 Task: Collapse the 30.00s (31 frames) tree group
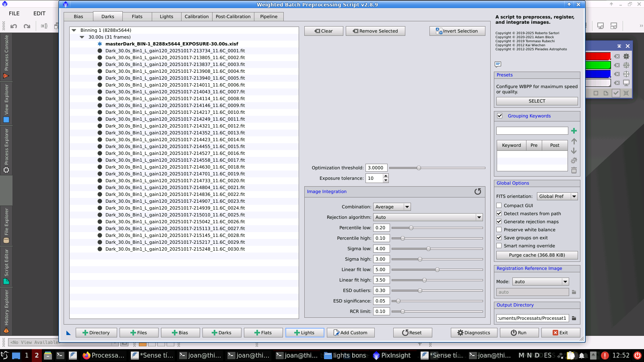[x=82, y=37]
